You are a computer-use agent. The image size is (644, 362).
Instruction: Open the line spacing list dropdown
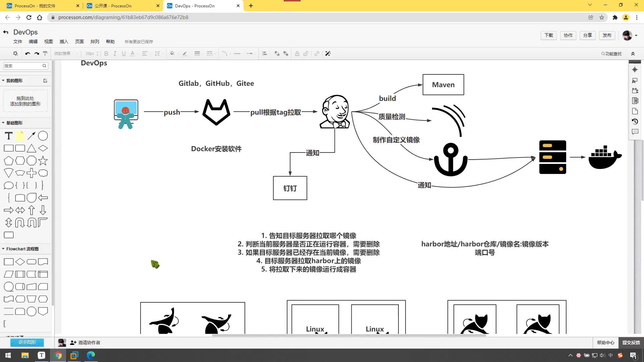tap(158, 54)
